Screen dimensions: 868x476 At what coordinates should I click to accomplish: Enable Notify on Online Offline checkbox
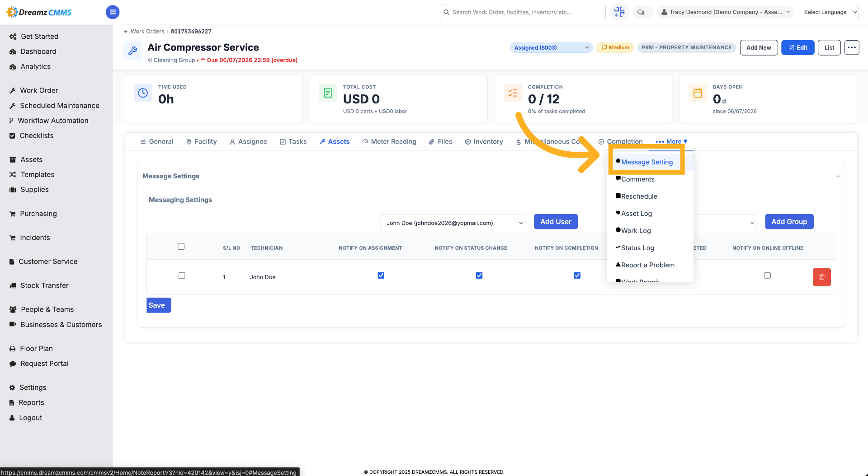[x=767, y=275]
